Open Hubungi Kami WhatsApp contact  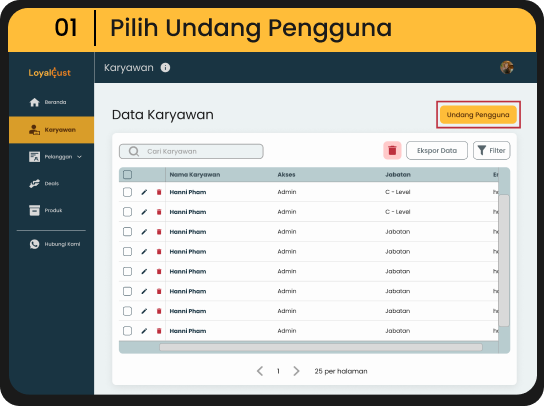54,244
